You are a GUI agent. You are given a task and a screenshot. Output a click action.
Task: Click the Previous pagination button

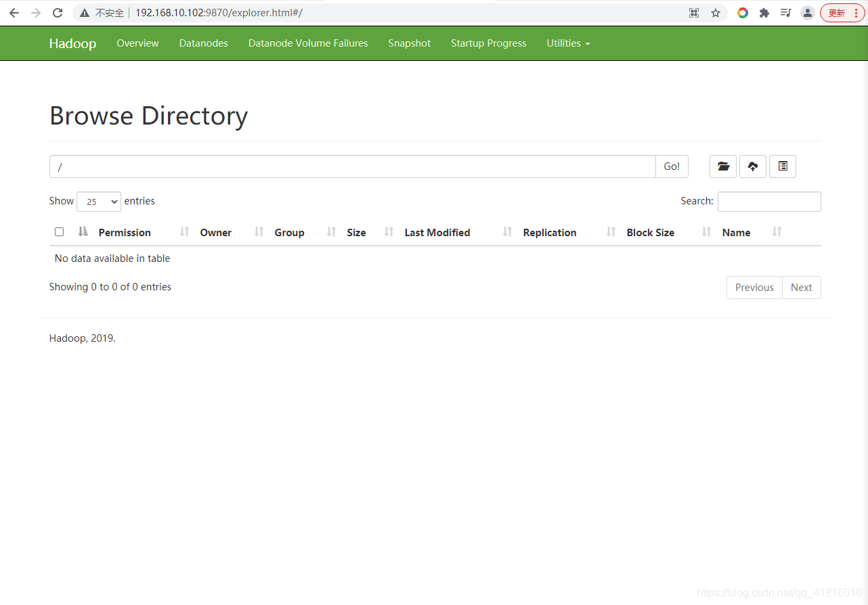coord(754,288)
